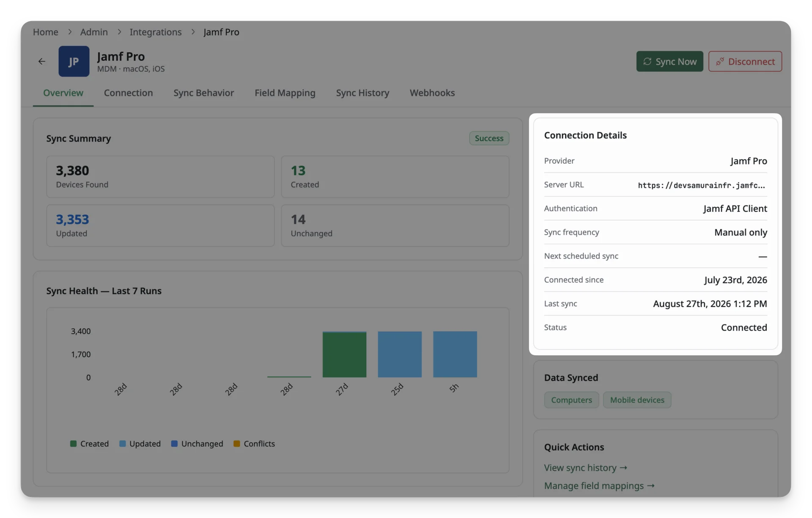Click the 3,353 Updated card
Viewport: 812px width, 518px height.
160,225
